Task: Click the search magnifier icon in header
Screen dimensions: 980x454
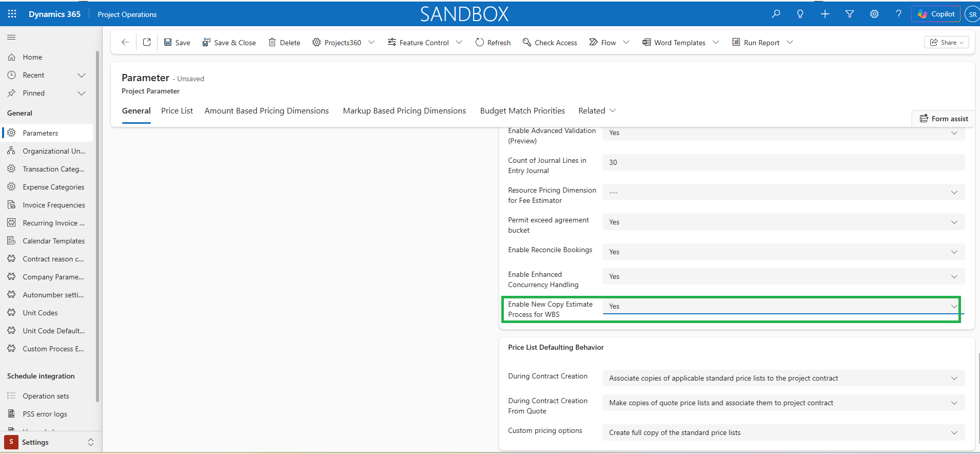Action: pyautogui.click(x=776, y=14)
